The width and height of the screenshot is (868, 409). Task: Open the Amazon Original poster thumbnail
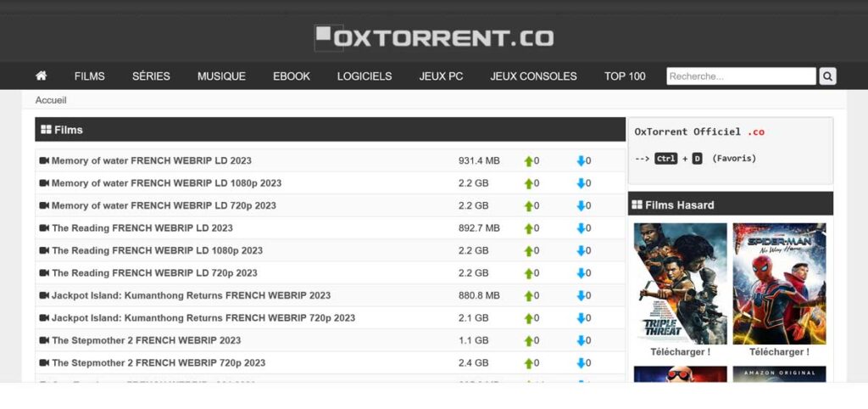(780, 374)
